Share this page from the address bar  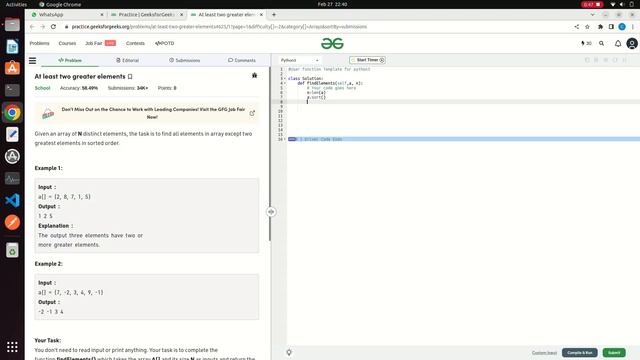(x=576, y=27)
